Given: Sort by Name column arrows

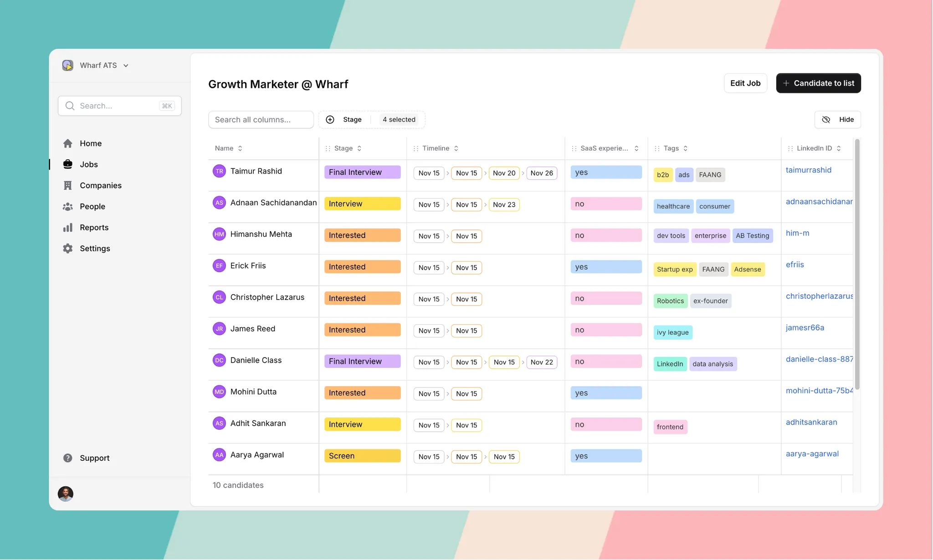Looking at the screenshot, I should pos(240,148).
